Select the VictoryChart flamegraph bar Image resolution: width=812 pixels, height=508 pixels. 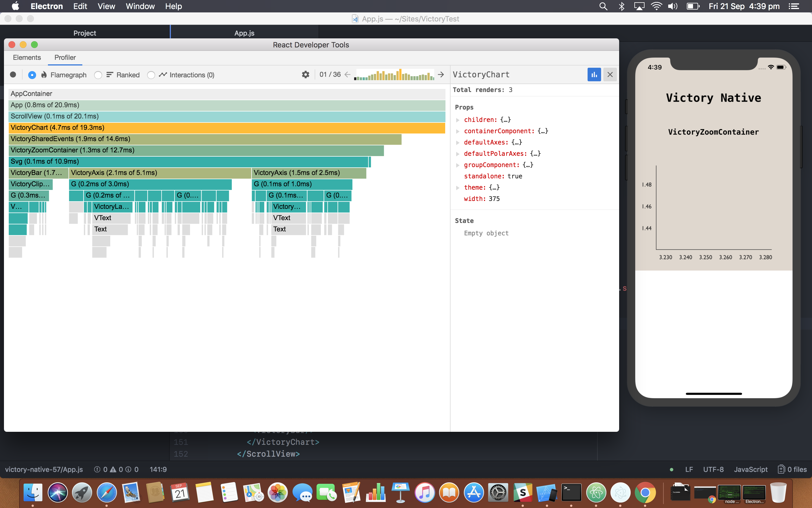point(227,128)
